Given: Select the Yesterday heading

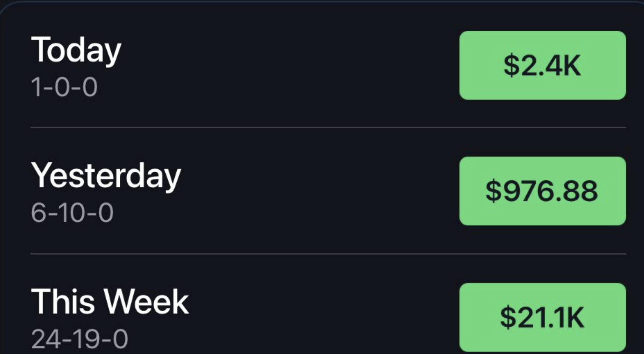Looking at the screenshot, I should click(106, 176).
